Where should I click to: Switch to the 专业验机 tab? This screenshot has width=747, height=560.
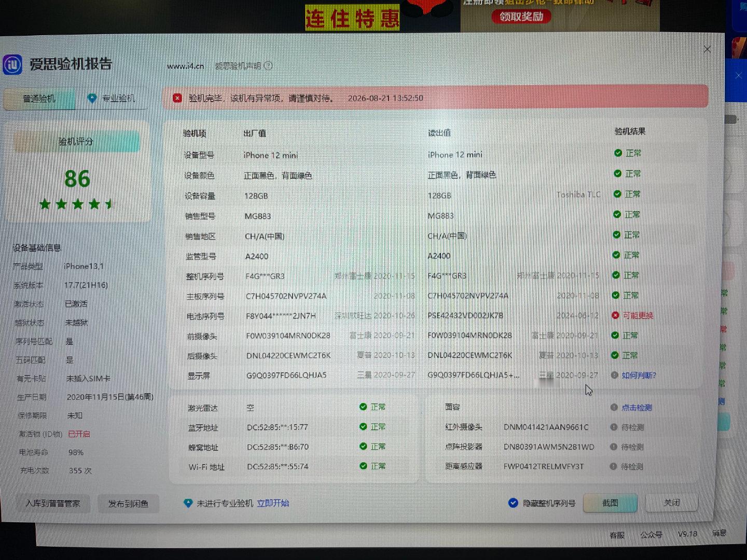(x=112, y=99)
